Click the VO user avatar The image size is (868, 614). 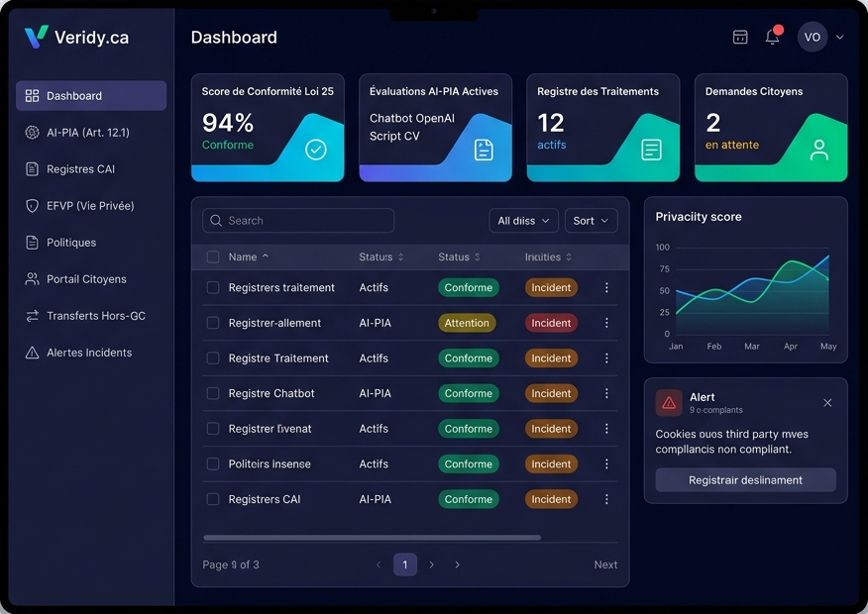pyautogui.click(x=813, y=37)
